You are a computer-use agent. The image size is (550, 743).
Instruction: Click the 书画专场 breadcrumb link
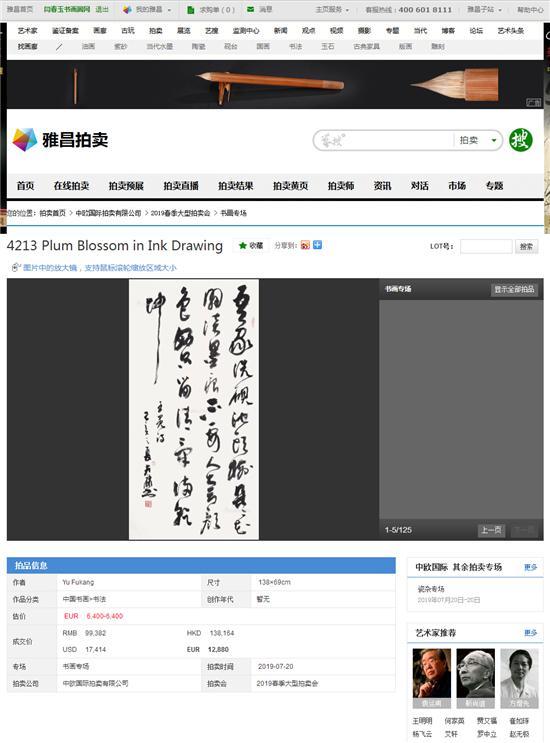[x=234, y=213]
